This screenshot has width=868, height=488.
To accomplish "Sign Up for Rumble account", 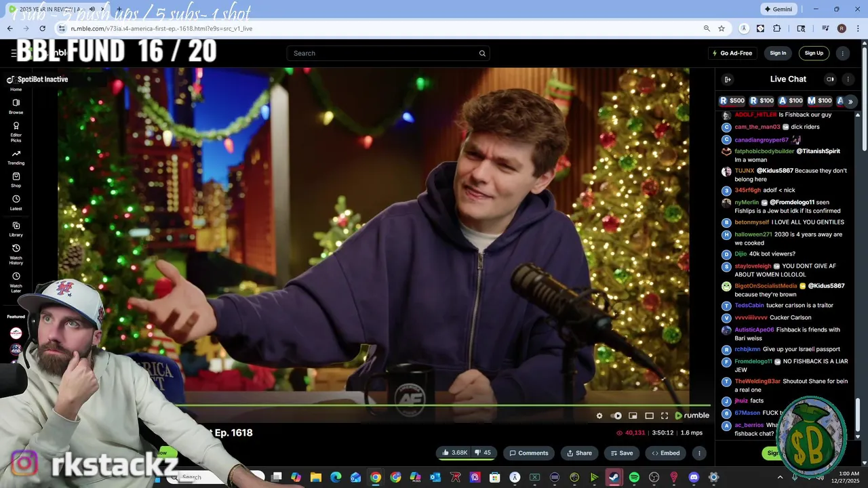I will click(814, 54).
